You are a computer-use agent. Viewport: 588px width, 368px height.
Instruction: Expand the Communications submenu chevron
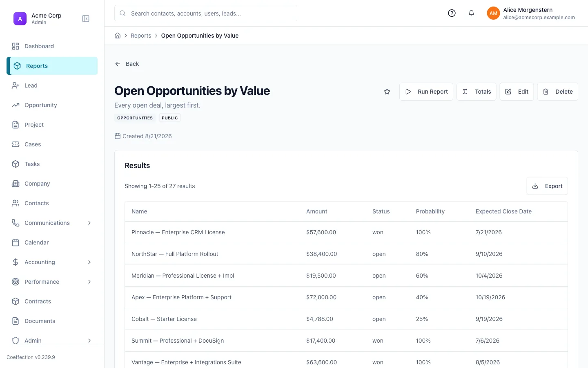tap(89, 223)
